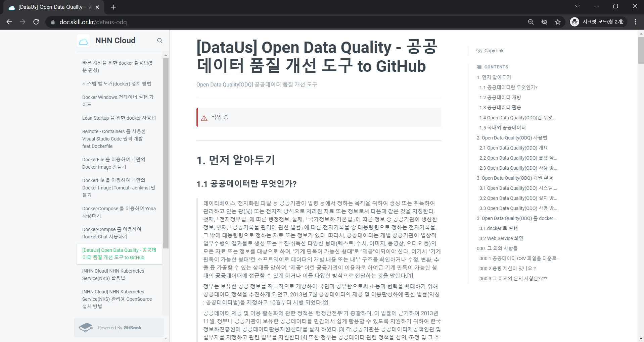Click the Copy link icon
Image resolution: width=644 pixels, height=342 pixels.
click(x=479, y=51)
